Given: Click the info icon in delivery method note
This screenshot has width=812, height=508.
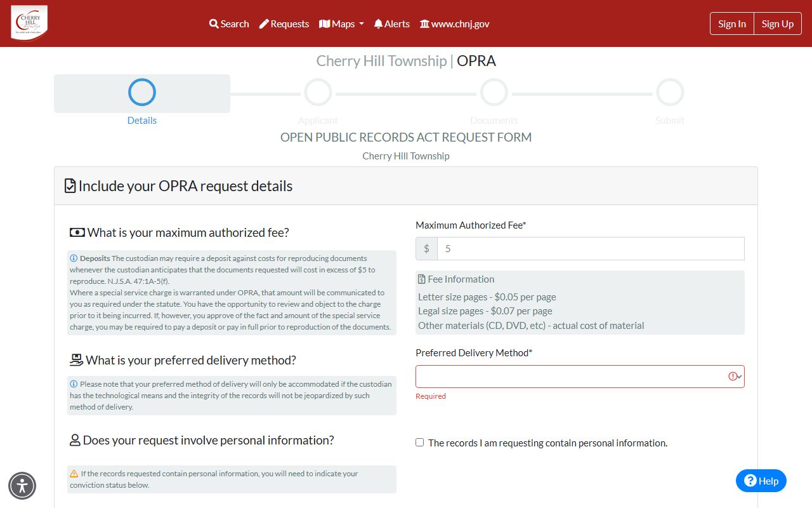Looking at the screenshot, I should click(x=74, y=384).
